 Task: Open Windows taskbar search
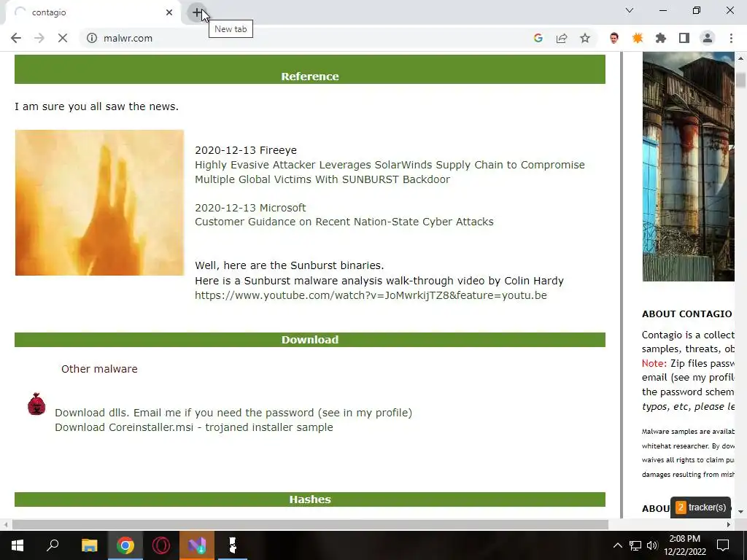[53, 545]
